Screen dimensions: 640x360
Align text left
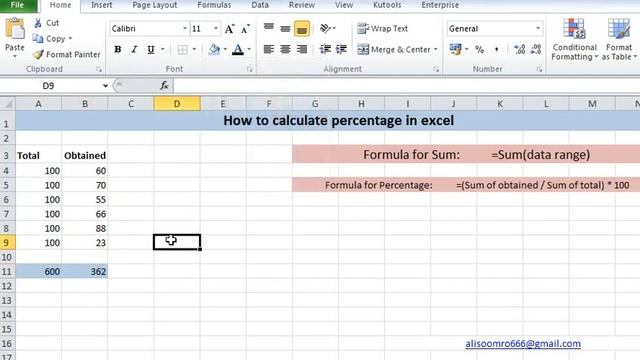[269, 49]
